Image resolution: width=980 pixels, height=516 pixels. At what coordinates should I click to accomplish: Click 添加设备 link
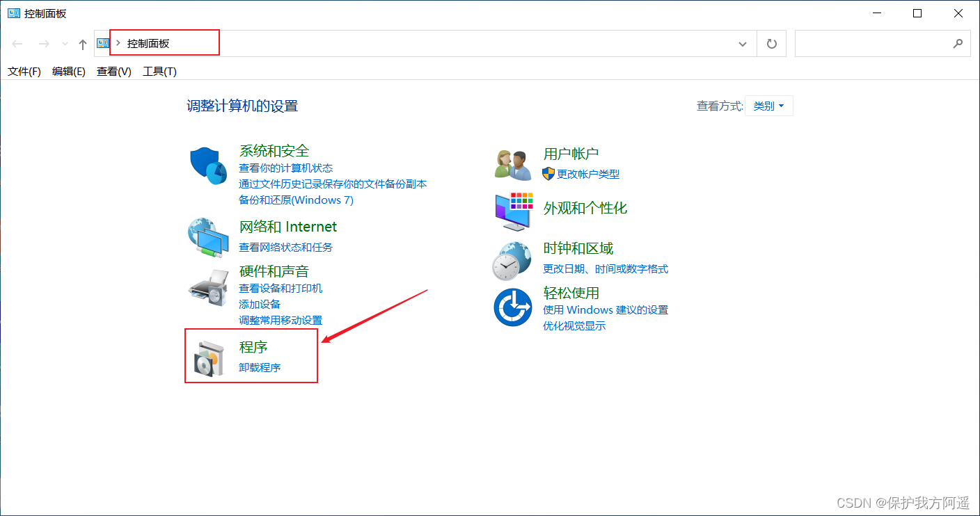[260, 304]
